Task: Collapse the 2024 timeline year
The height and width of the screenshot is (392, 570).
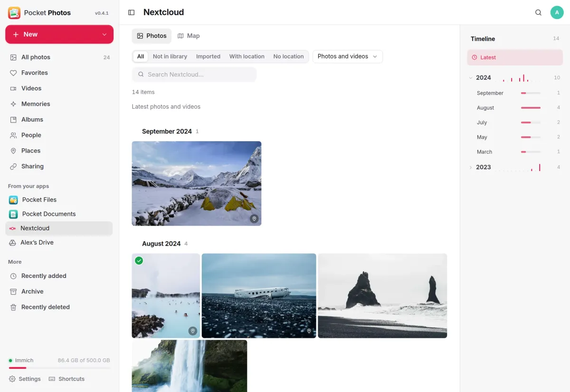Action: click(471, 78)
